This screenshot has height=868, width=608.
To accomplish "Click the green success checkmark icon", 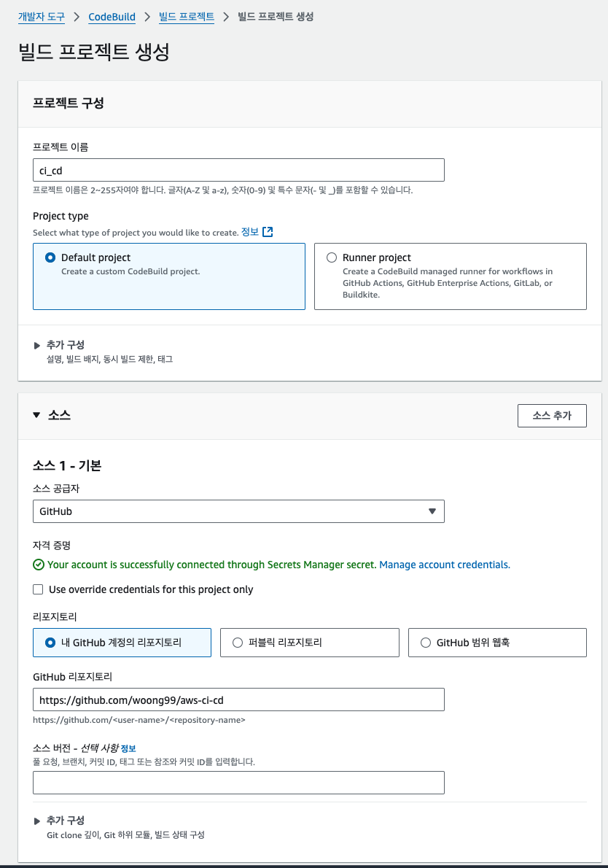I will click(38, 565).
